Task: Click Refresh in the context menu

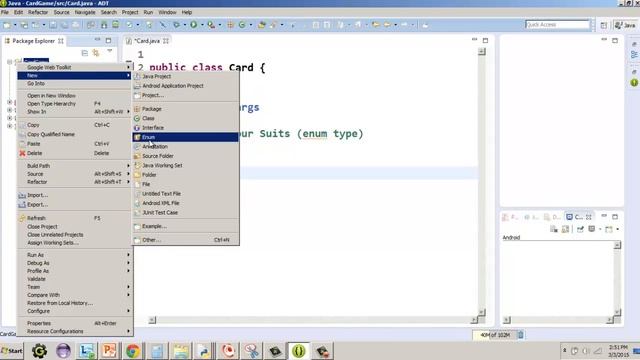Action: click(75, 218)
